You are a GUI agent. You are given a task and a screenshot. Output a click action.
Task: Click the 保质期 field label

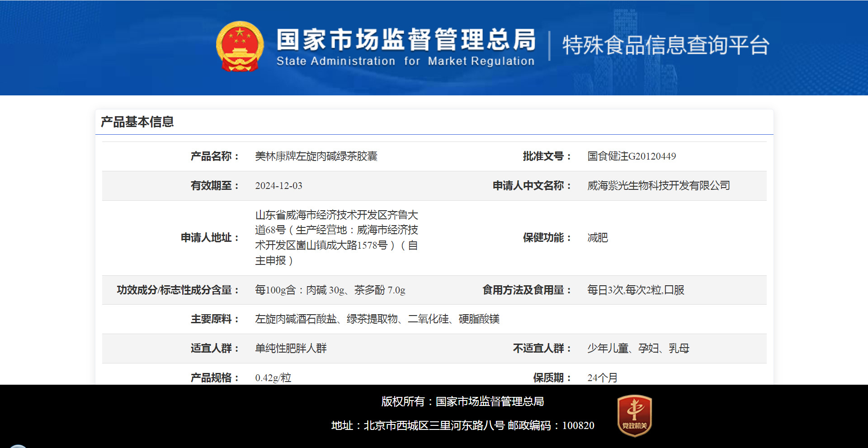pos(552,378)
